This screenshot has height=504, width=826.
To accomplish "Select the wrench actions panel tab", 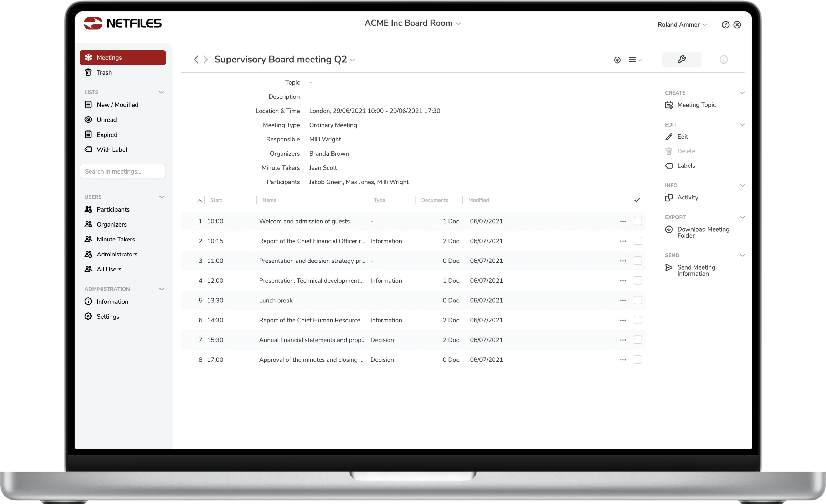I will [x=682, y=59].
